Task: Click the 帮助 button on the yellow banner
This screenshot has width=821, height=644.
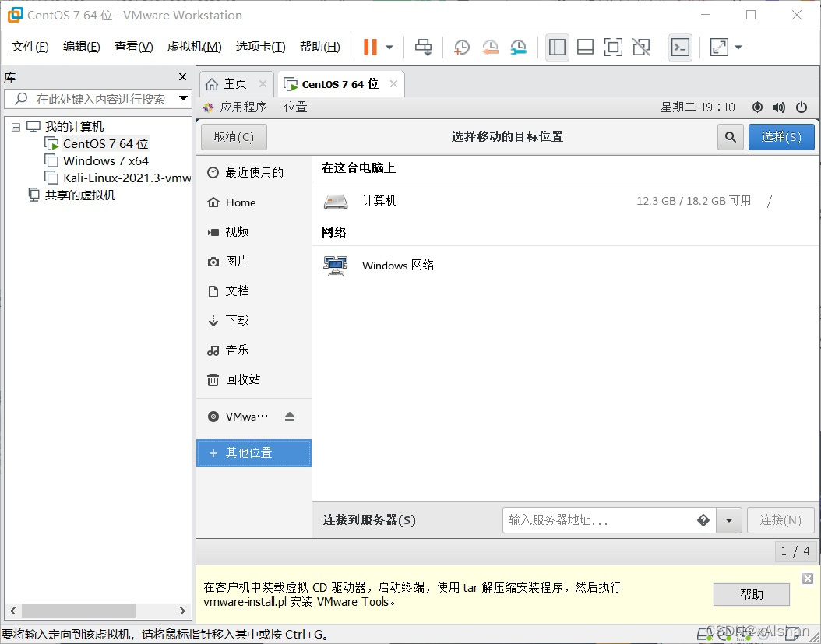Action: (x=751, y=593)
